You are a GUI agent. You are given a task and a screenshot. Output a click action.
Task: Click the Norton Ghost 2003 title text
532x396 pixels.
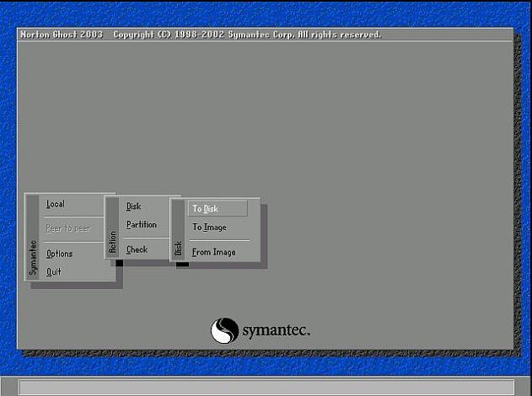pyautogui.click(x=62, y=35)
